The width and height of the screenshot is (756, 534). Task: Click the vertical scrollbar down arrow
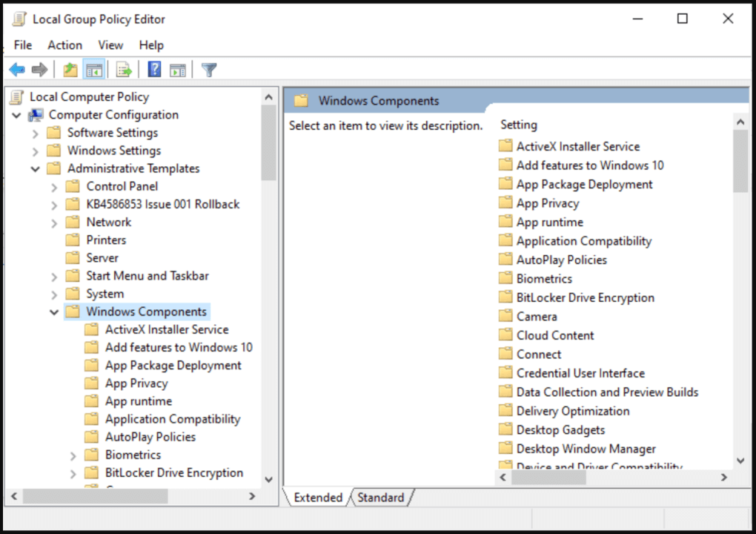740,460
